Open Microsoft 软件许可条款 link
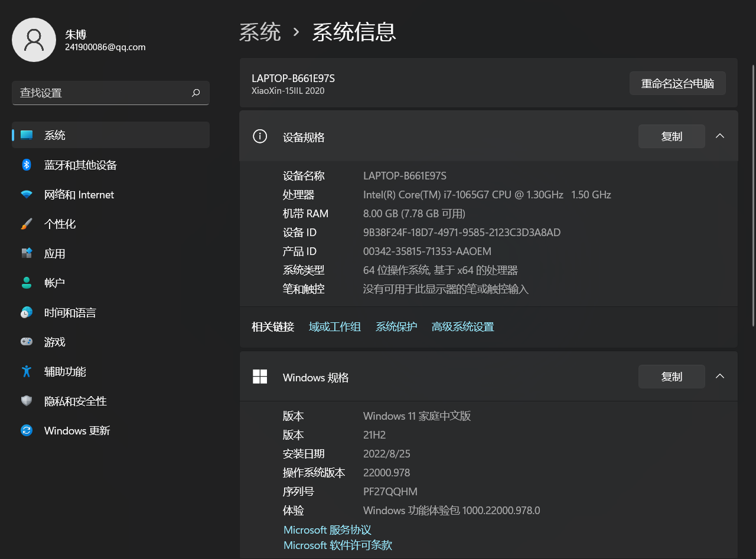 [x=338, y=545]
